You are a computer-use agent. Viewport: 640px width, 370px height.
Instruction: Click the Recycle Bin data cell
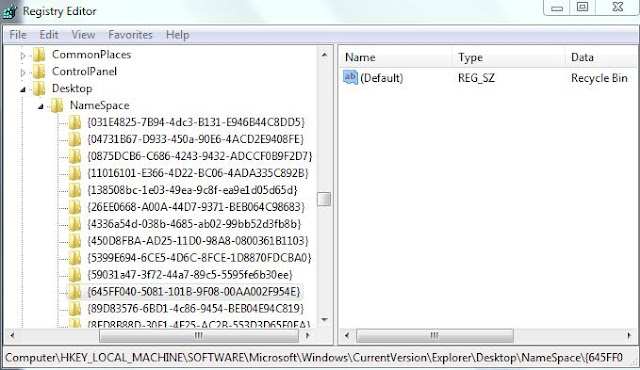click(599, 78)
